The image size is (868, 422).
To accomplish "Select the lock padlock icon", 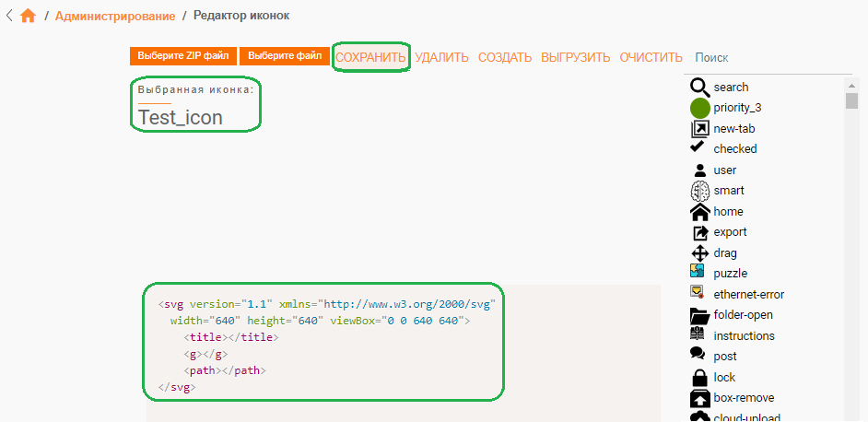I will pos(700,378).
